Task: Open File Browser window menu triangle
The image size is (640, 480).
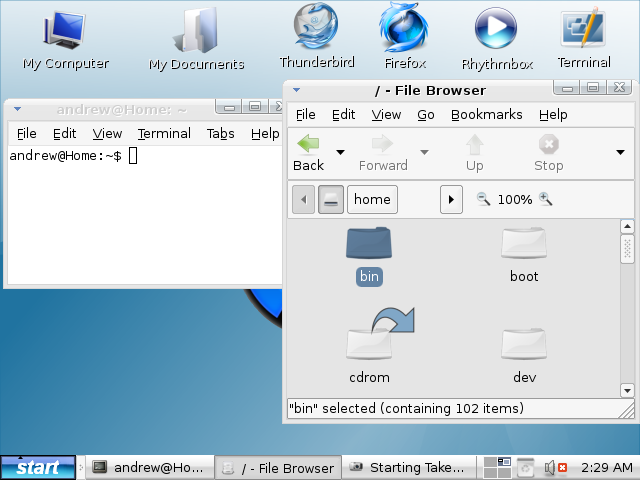Action: 297,90
